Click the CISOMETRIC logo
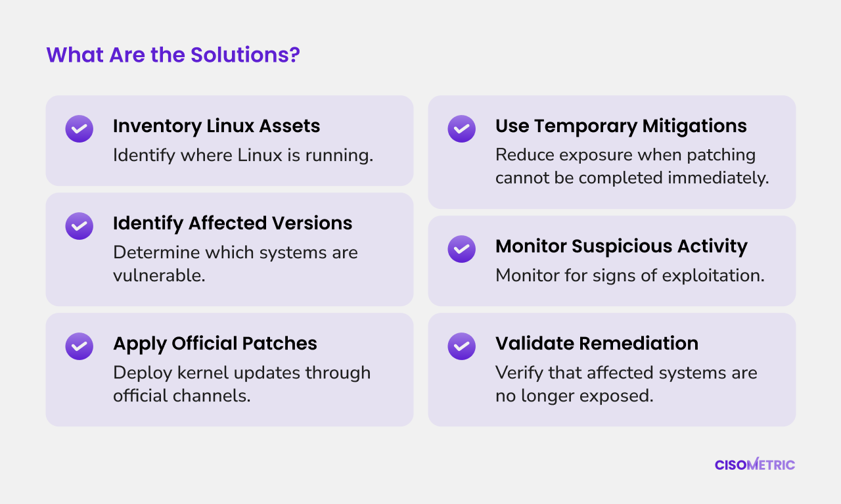 [x=755, y=465]
